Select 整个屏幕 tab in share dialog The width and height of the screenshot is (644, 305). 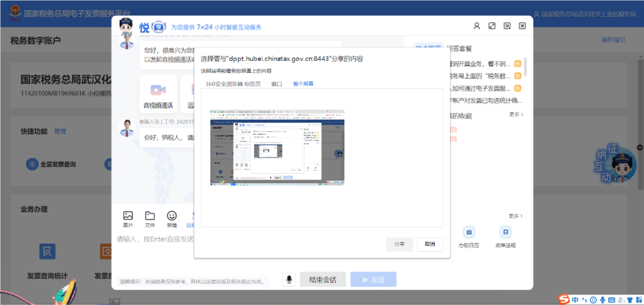click(303, 84)
